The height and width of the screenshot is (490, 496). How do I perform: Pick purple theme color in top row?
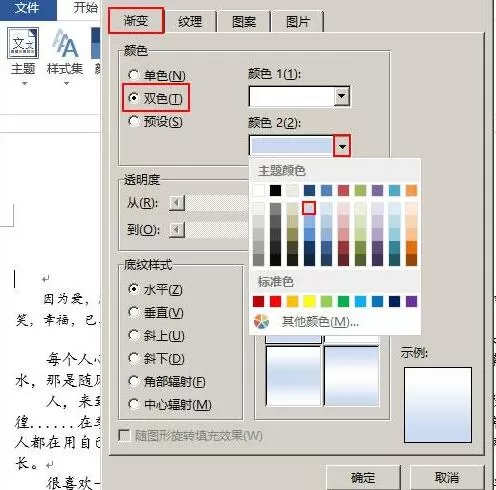(x=377, y=191)
